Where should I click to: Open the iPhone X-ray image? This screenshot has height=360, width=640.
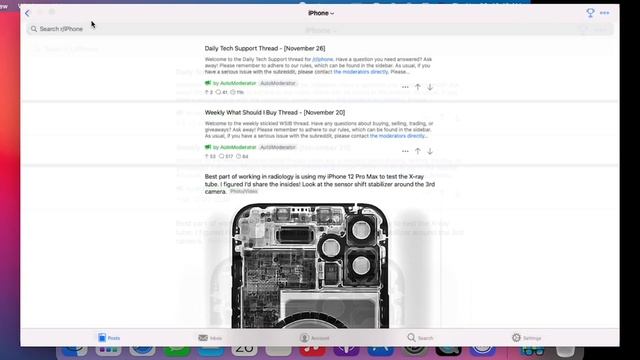click(310, 265)
